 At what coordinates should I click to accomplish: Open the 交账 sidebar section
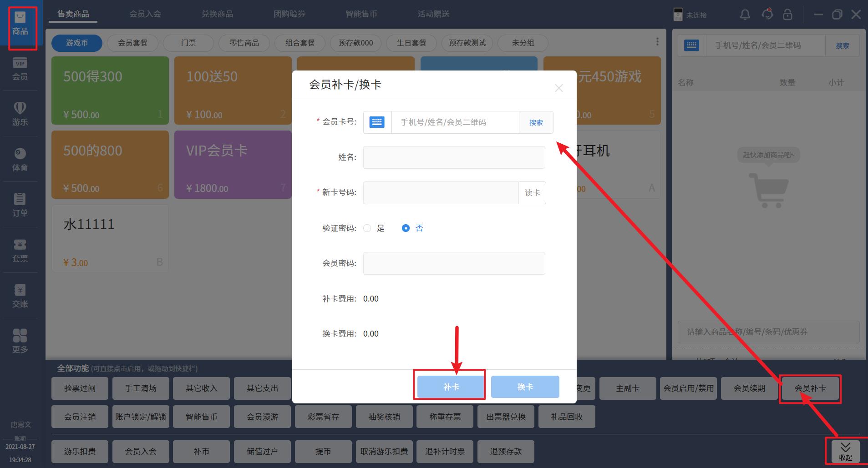20,296
